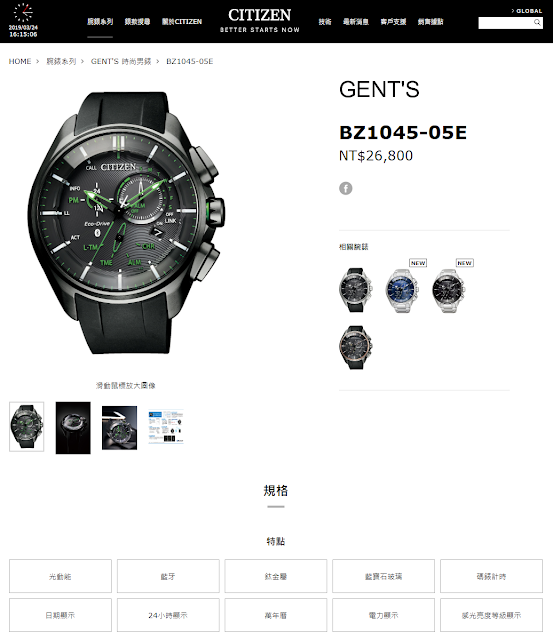The height and width of the screenshot is (640, 553).
Task: Click inside the header search field
Action: [506, 23]
